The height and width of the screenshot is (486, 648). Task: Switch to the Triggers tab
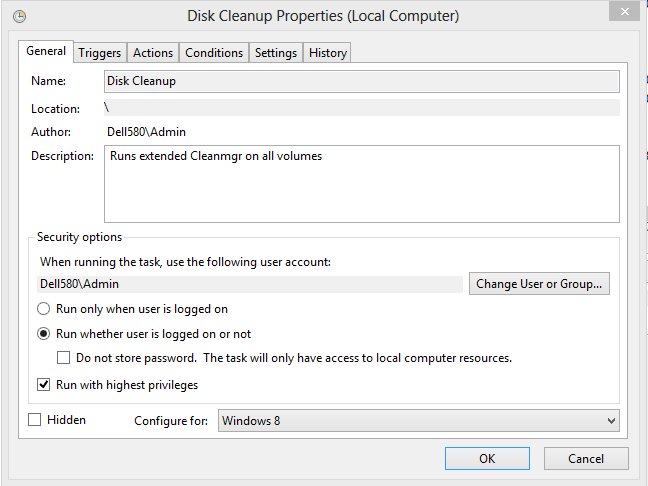click(x=99, y=53)
